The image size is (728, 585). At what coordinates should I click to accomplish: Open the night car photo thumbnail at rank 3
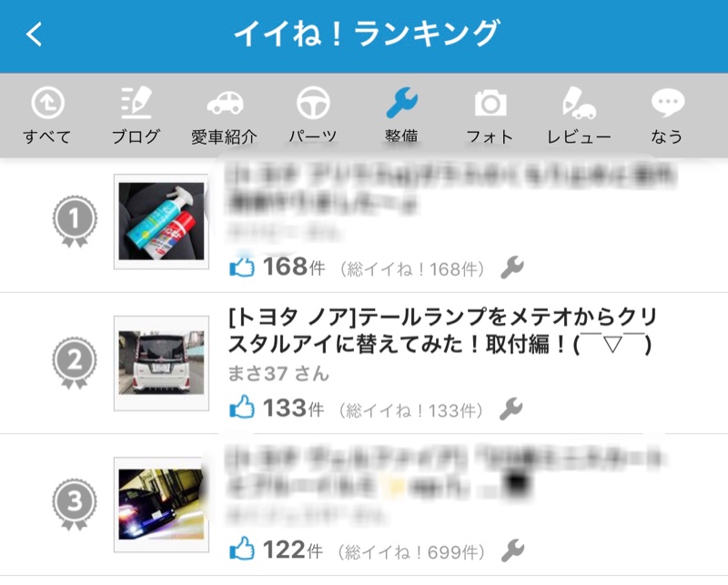(161, 505)
